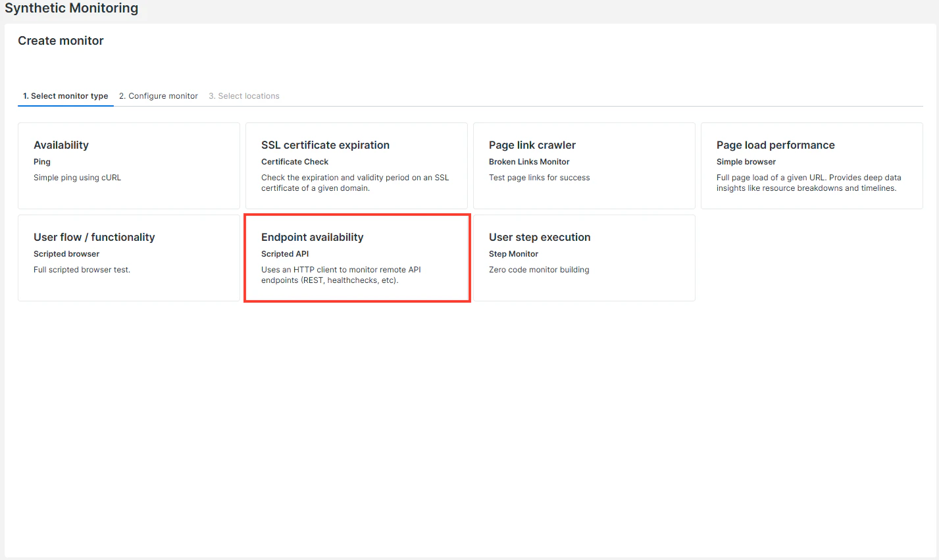The height and width of the screenshot is (560, 939).
Task: Click the highlighted 'Endpoint availability' card title
Action: (313, 238)
